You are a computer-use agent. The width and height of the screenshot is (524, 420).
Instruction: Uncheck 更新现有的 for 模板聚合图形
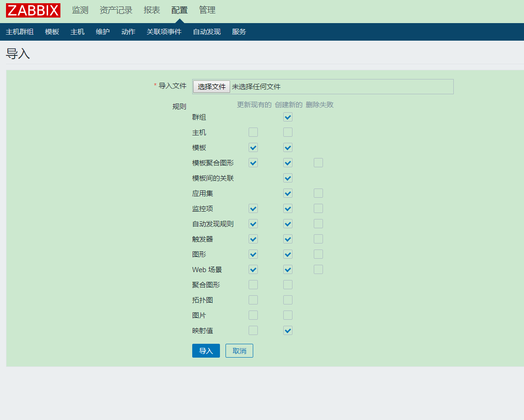point(253,163)
